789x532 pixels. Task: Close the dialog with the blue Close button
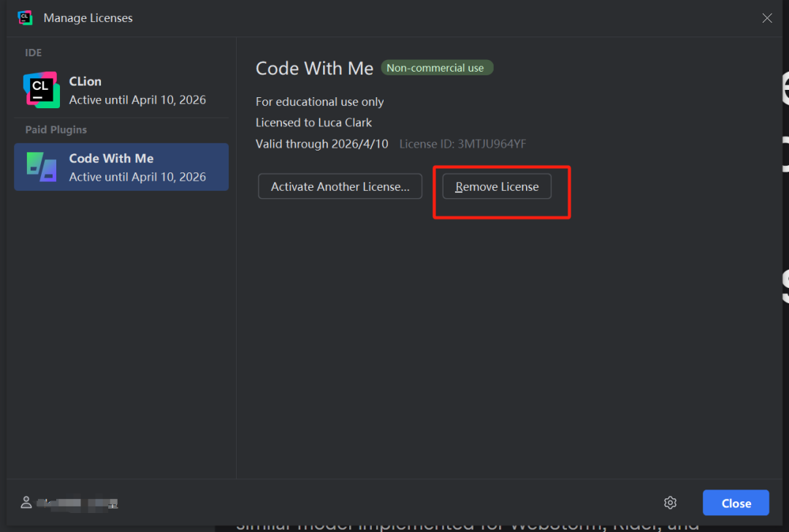[736, 503]
